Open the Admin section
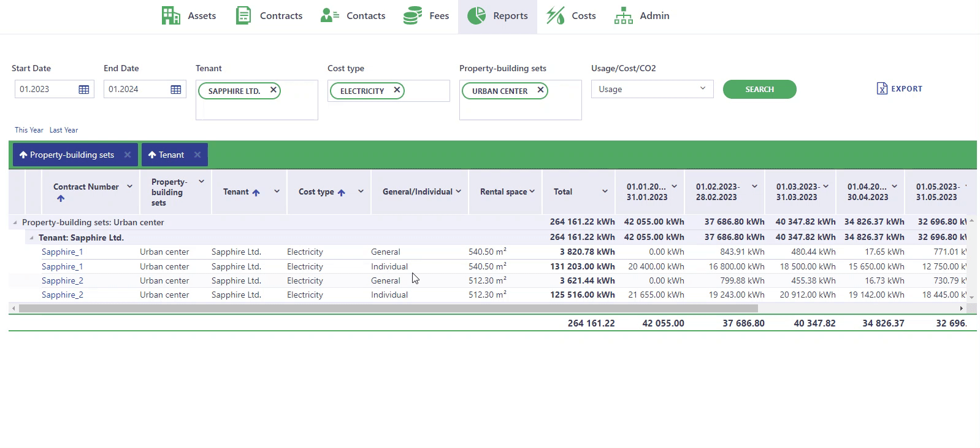 pyautogui.click(x=641, y=16)
